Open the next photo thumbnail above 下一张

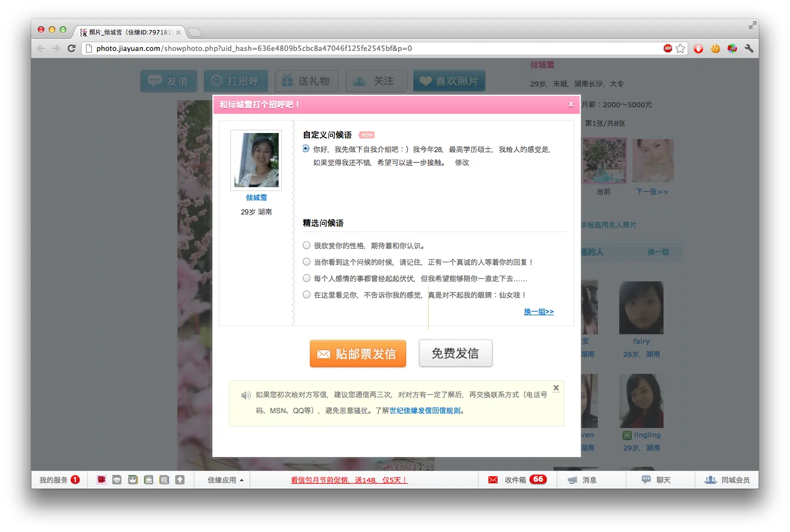click(x=653, y=160)
